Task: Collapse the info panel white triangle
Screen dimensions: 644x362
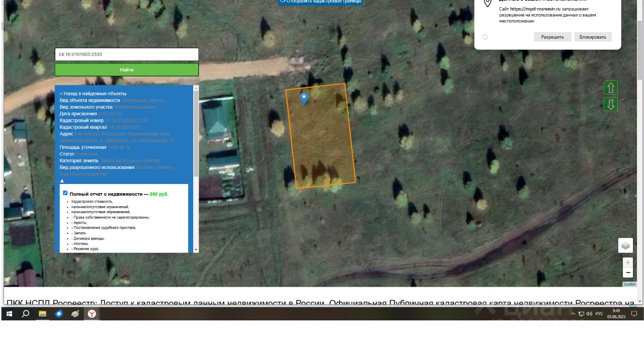Action: 62,180
